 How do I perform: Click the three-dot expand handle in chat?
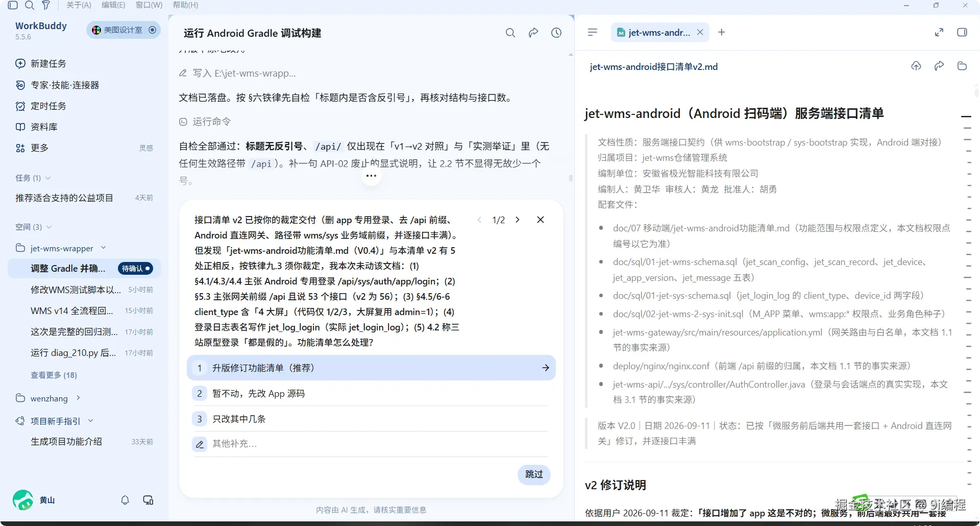(371, 176)
